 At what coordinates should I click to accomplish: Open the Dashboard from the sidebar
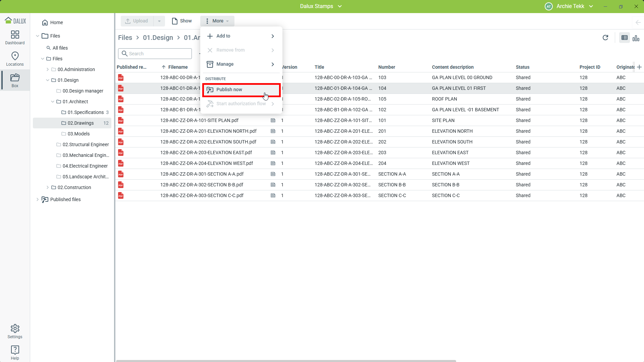(x=15, y=37)
